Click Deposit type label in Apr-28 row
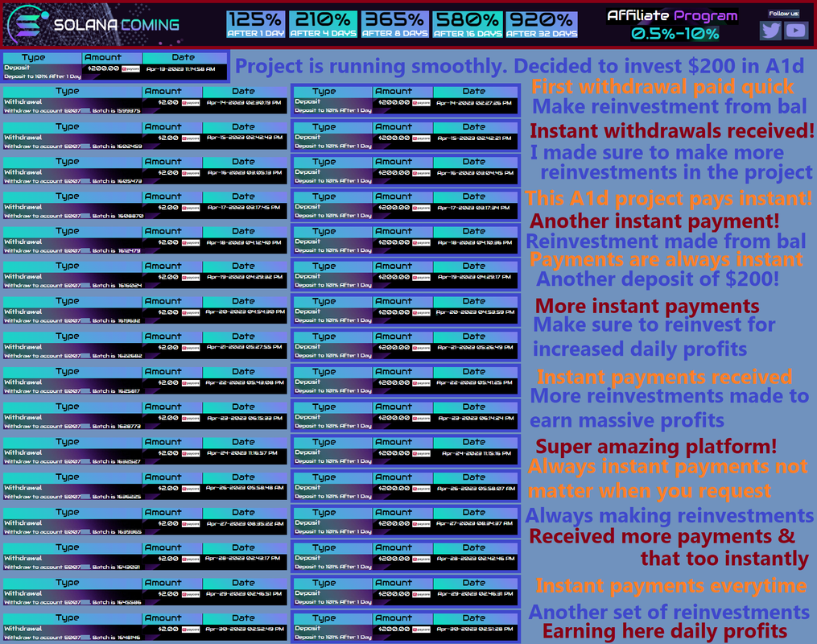This screenshot has width=817, height=644. (x=307, y=558)
